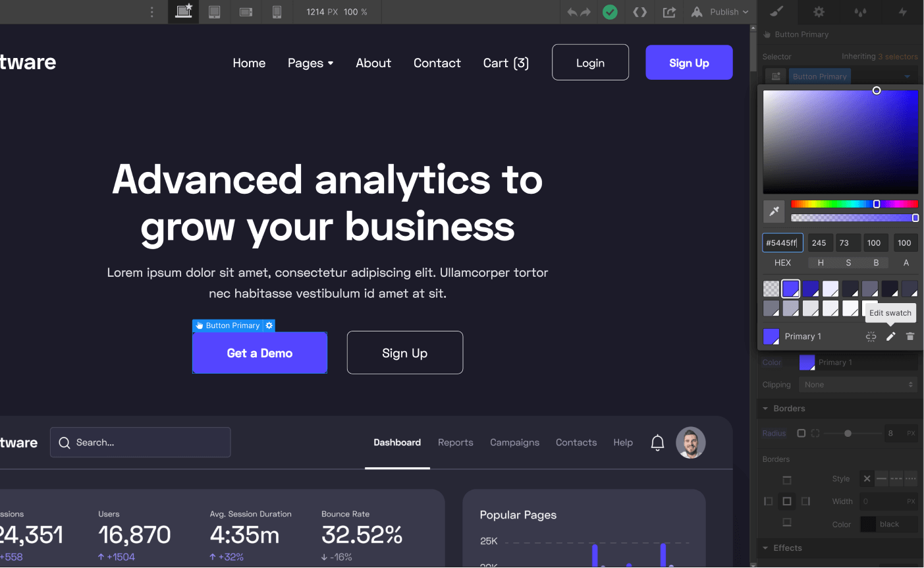Open the code export view
Viewport: 924px width, 568px height.
639,12
